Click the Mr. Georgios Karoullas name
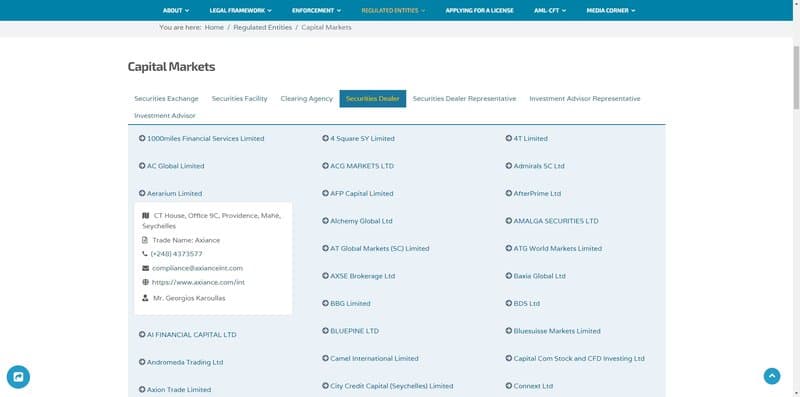This screenshot has height=397, width=800. (x=189, y=298)
